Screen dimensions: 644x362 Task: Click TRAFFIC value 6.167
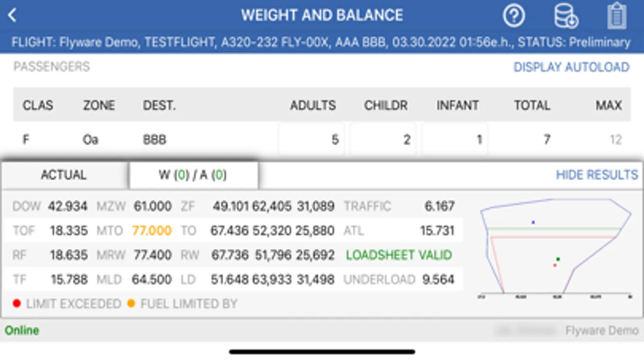(439, 206)
